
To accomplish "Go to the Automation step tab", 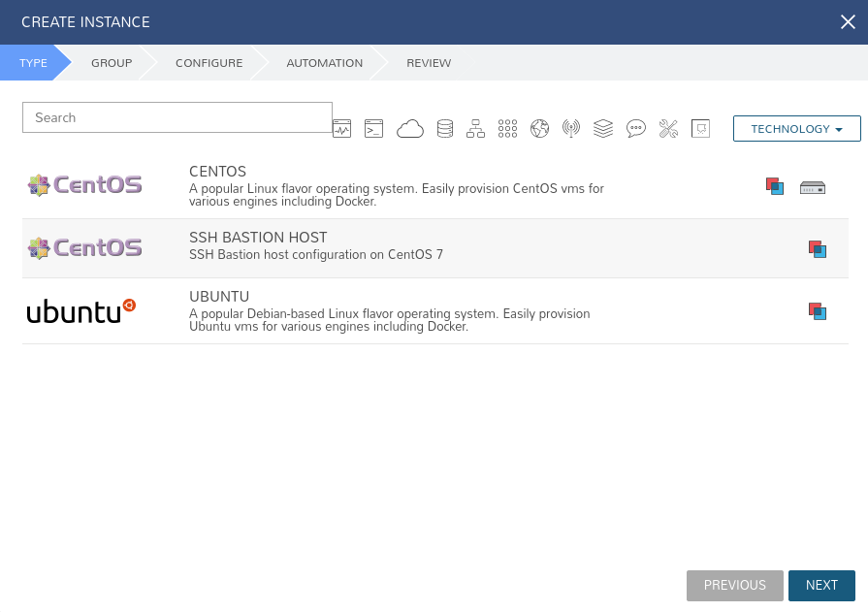I will pyautogui.click(x=324, y=63).
